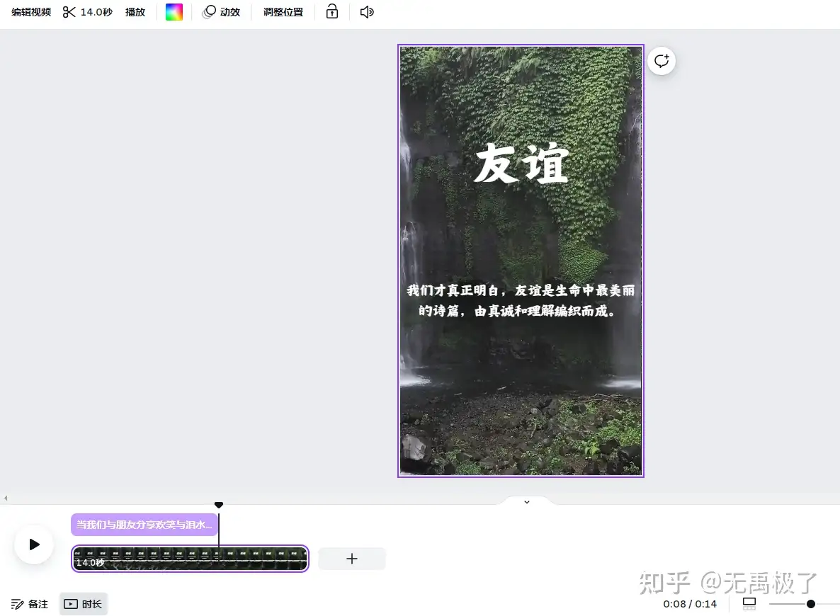Click the 0:08 / 0:14 time readout
The height and width of the screenshot is (616, 840).
pos(689,604)
